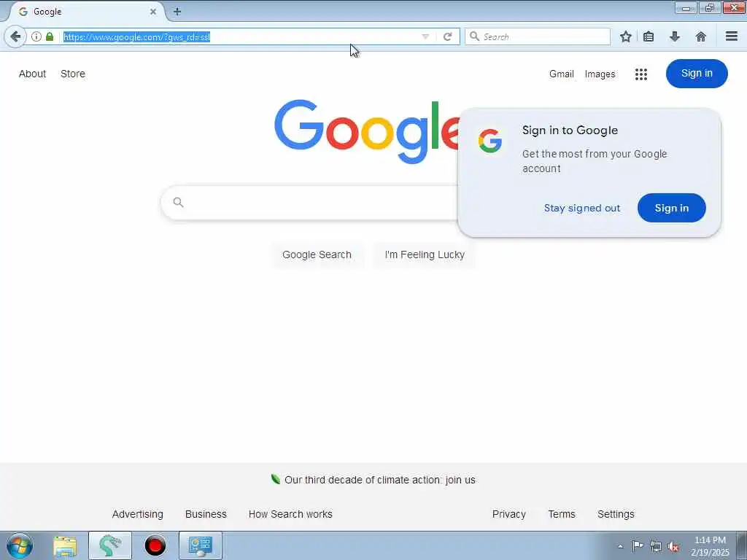The width and height of the screenshot is (747, 560).
Task: Open the Action Center flag icon
Action: pyautogui.click(x=638, y=546)
